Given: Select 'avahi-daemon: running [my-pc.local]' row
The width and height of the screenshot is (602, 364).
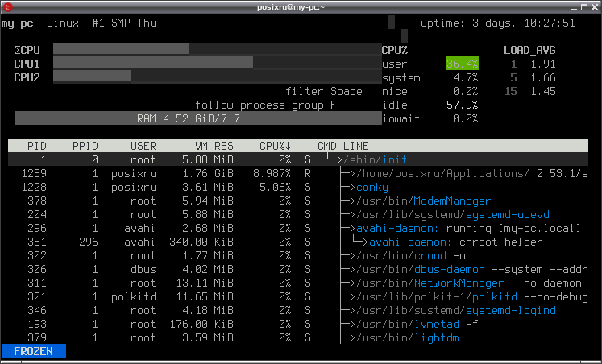Looking at the screenshot, I should pos(298,229).
